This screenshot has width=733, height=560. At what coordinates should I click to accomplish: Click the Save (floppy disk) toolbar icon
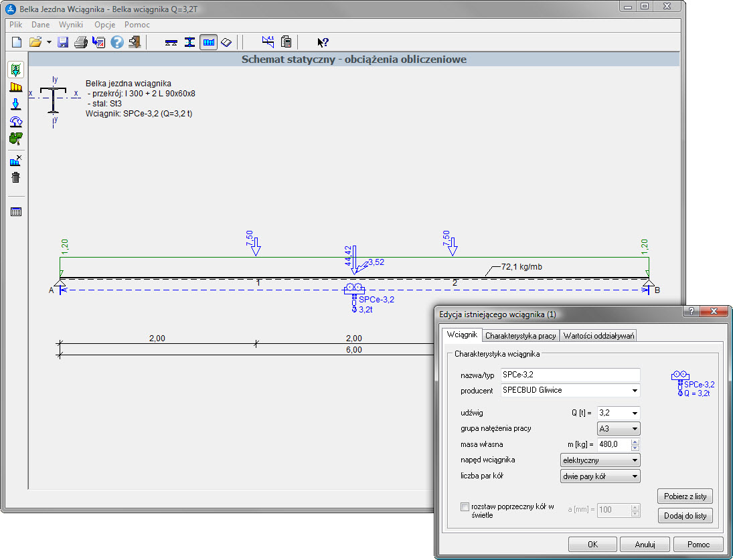point(64,42)
